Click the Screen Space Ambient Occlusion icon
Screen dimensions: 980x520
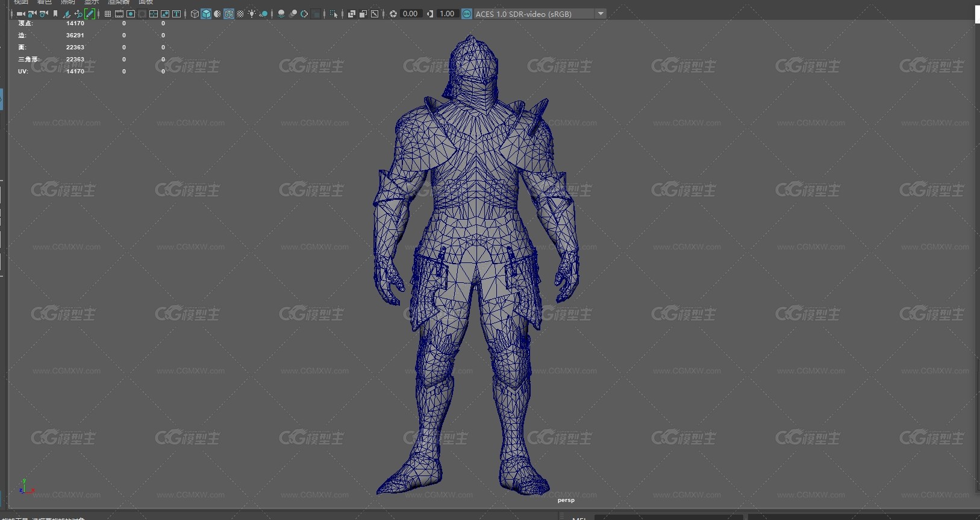(x=281, y=14)
